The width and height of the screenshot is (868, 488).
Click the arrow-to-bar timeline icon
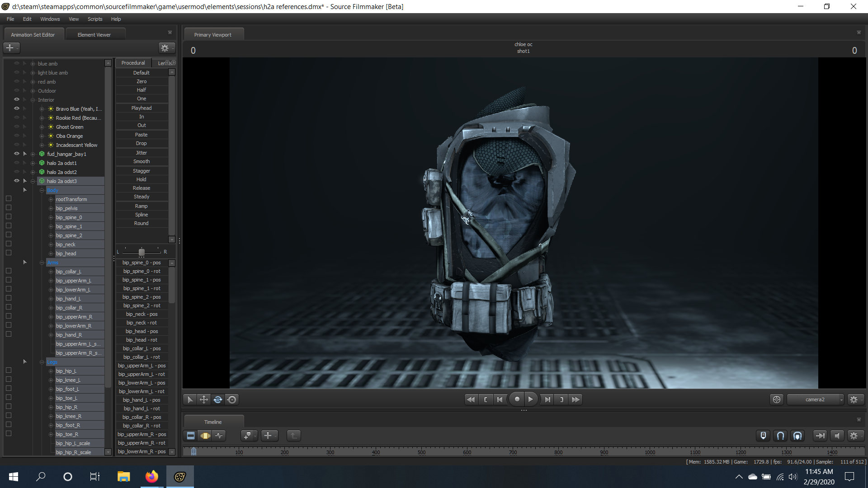tap(820, 436)
